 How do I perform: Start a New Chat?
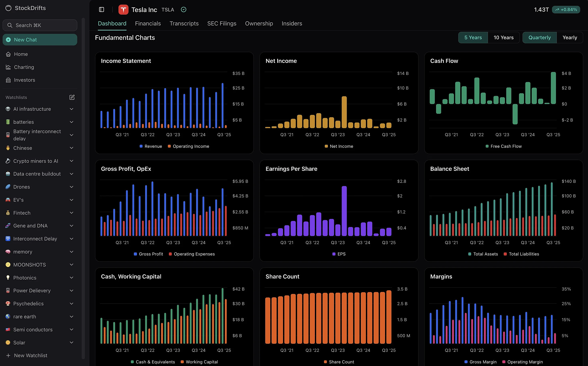click(x=40, y=40)
